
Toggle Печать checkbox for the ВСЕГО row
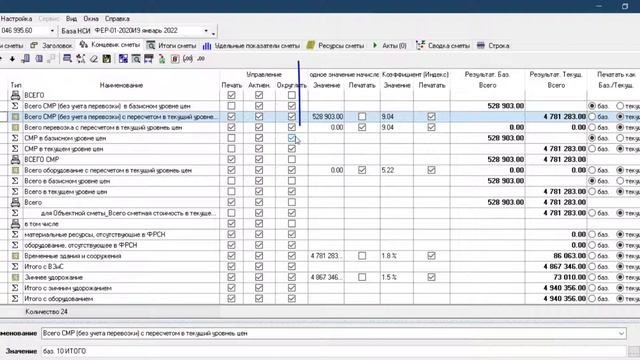tap(231, 95)
